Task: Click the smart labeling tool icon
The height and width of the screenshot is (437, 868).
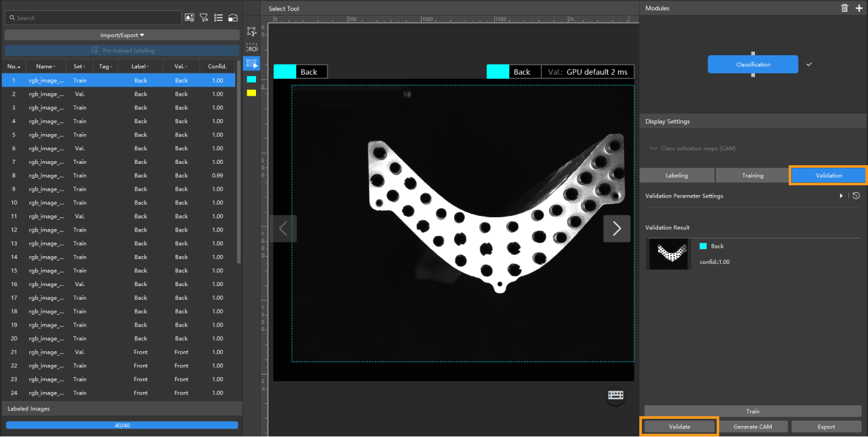Action: pos(251,31)
